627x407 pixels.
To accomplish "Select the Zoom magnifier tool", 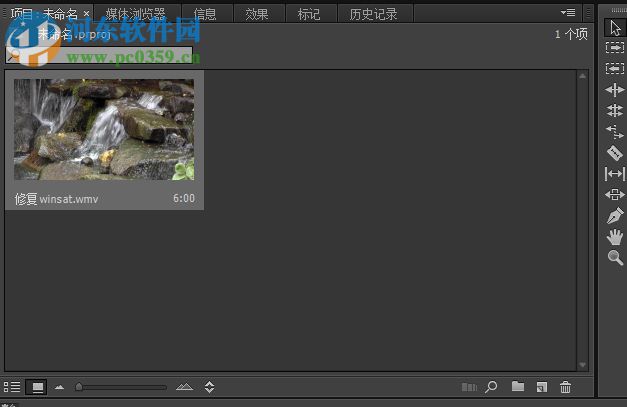I will coord(615,257).
